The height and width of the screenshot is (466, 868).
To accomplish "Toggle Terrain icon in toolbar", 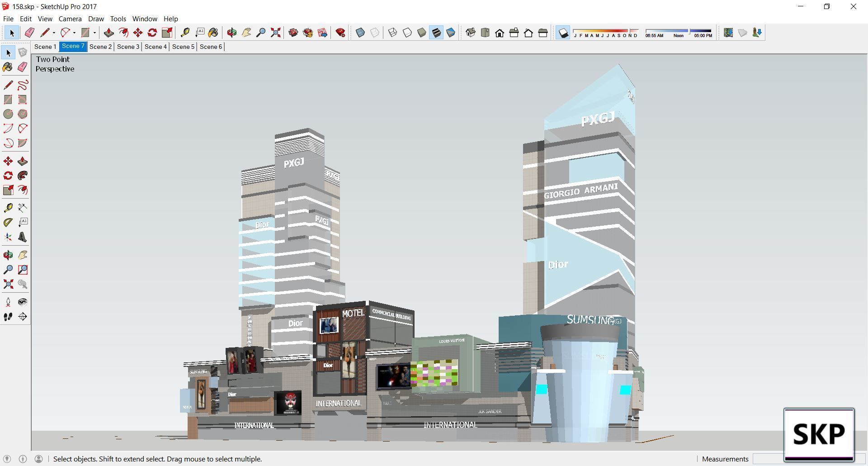I will (743, 33).
